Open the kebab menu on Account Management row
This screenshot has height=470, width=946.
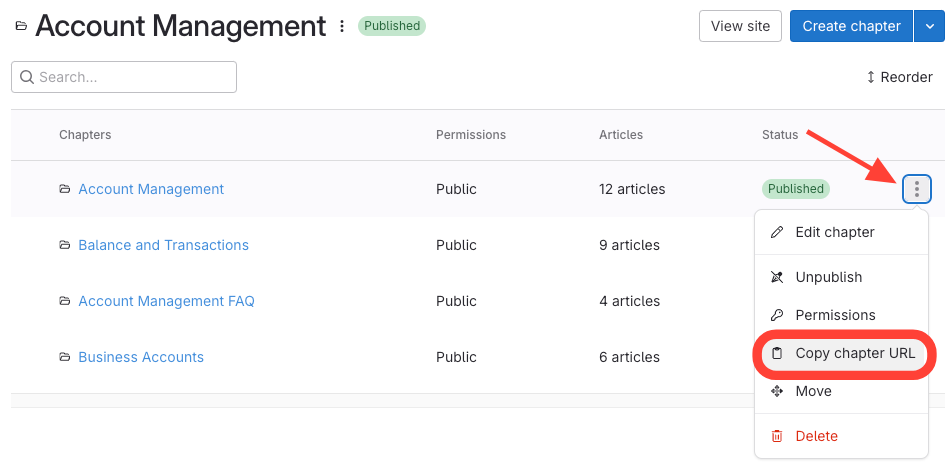click(917, 189)
